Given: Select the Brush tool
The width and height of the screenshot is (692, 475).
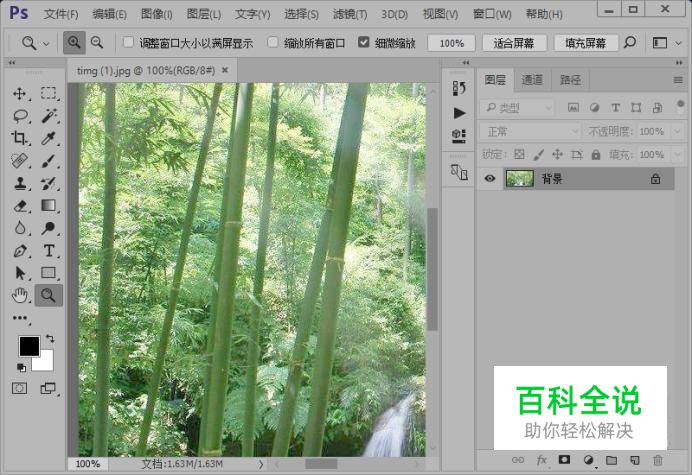Looking at the screenshot, I should click(x=49, y=161).
